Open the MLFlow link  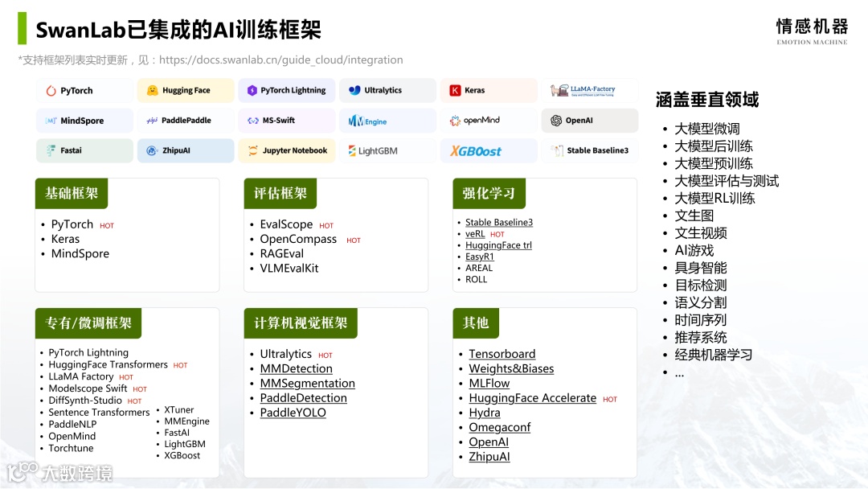tap(489, 383)
